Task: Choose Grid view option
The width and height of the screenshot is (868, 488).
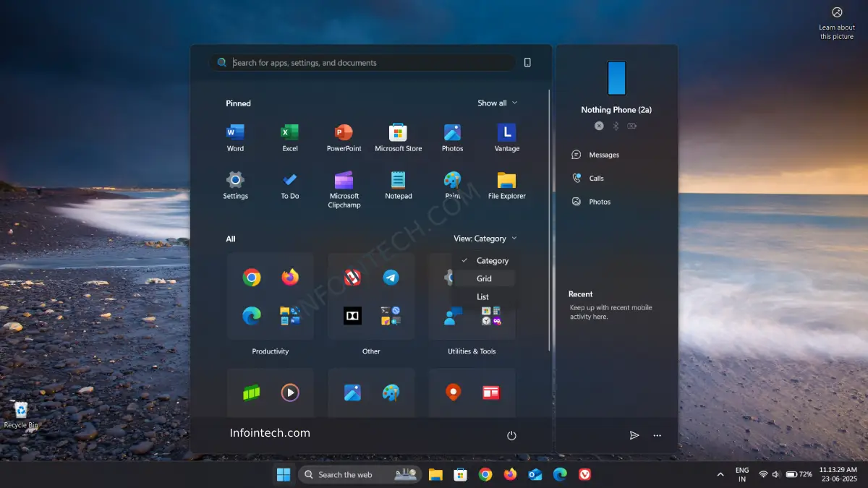Action: click(x=485, y=278)
